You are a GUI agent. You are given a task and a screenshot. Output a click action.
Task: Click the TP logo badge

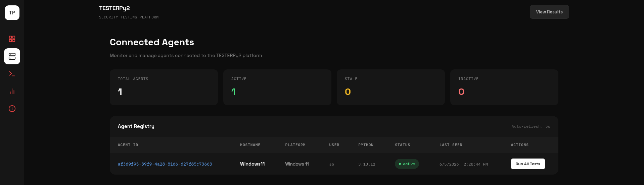click(12, 13)
